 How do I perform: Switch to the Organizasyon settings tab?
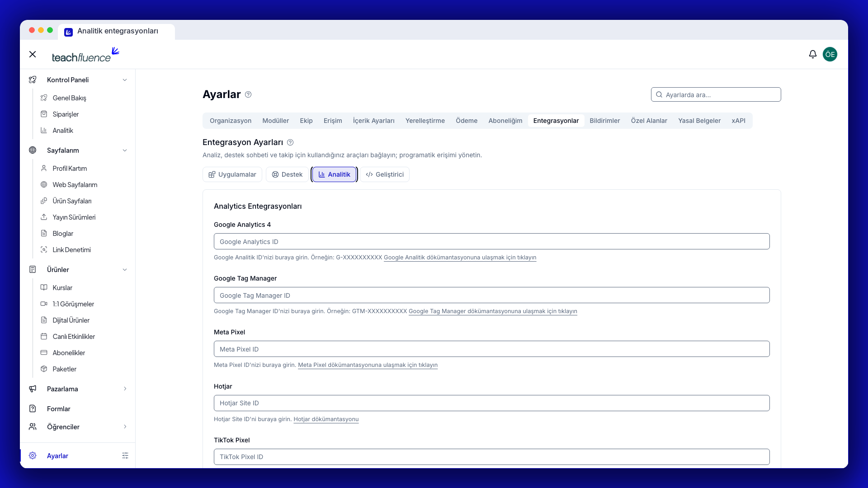point(231,121)
